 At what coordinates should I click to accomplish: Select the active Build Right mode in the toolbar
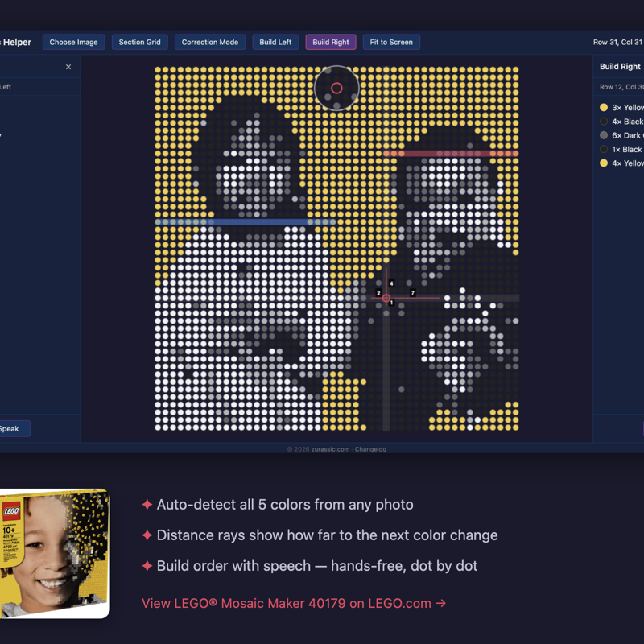coord(331,42)
